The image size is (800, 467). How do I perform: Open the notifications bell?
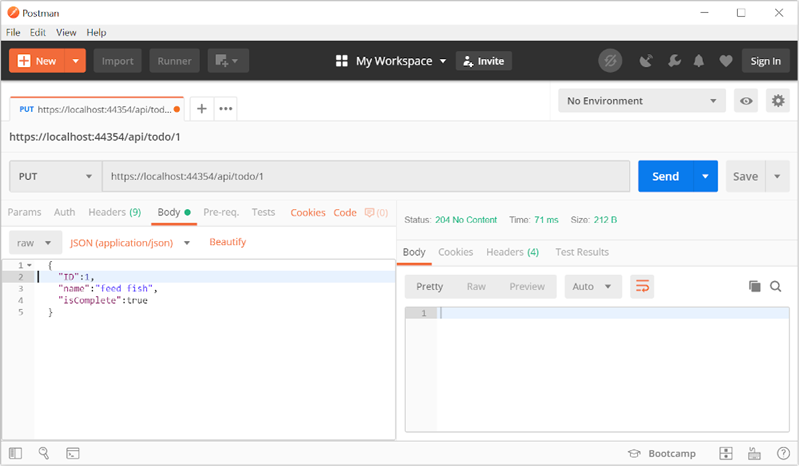click(699, 61)
